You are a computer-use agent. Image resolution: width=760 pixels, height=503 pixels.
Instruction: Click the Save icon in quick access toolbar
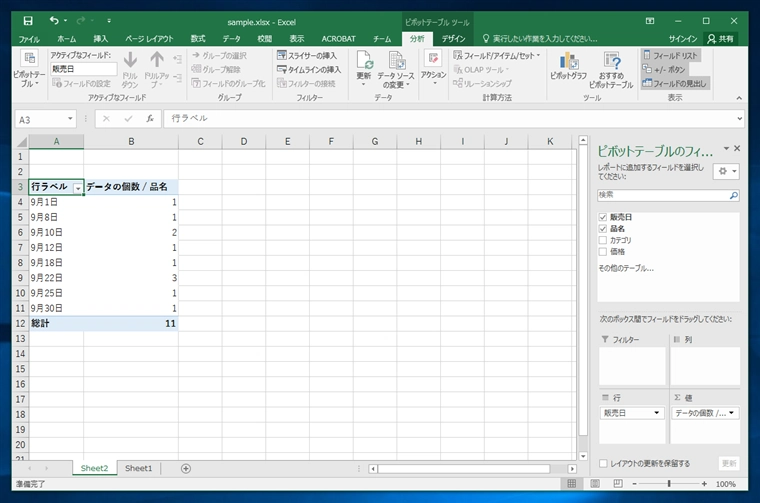(x=28, y=21)
